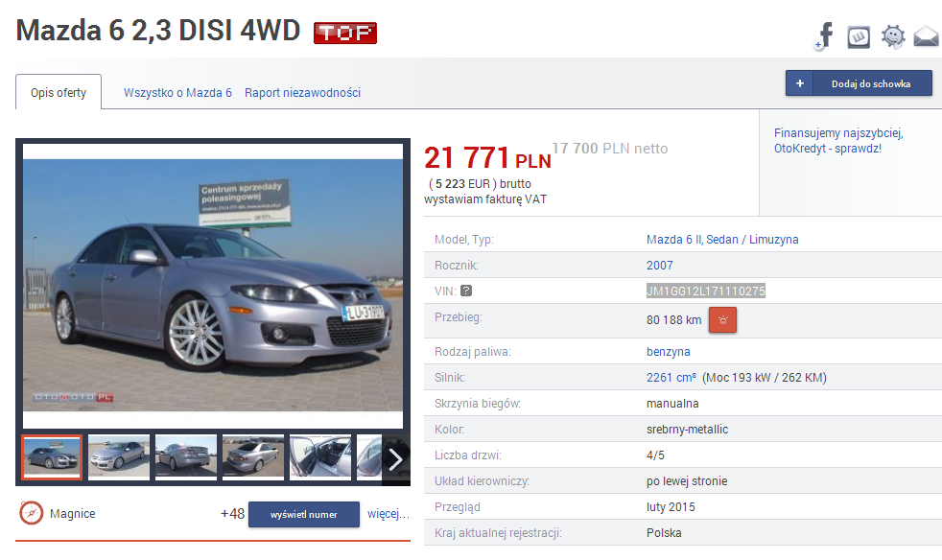Switch to "Wszystko o Mazda 6" tab
The height and width of the screenshot is (560, 942).
point(177,93)
